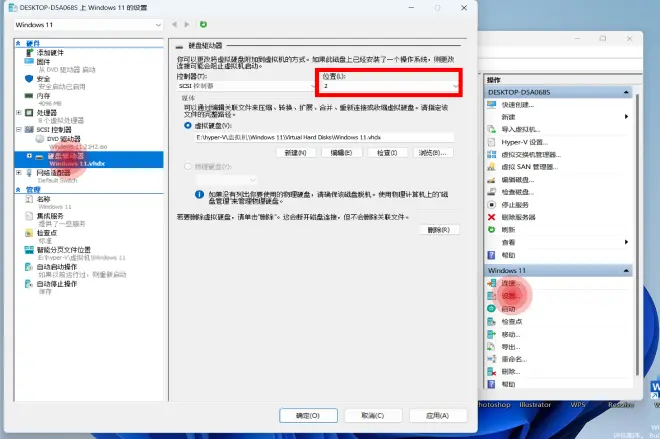Select the 内存 (Memory) item

(43, 96)
